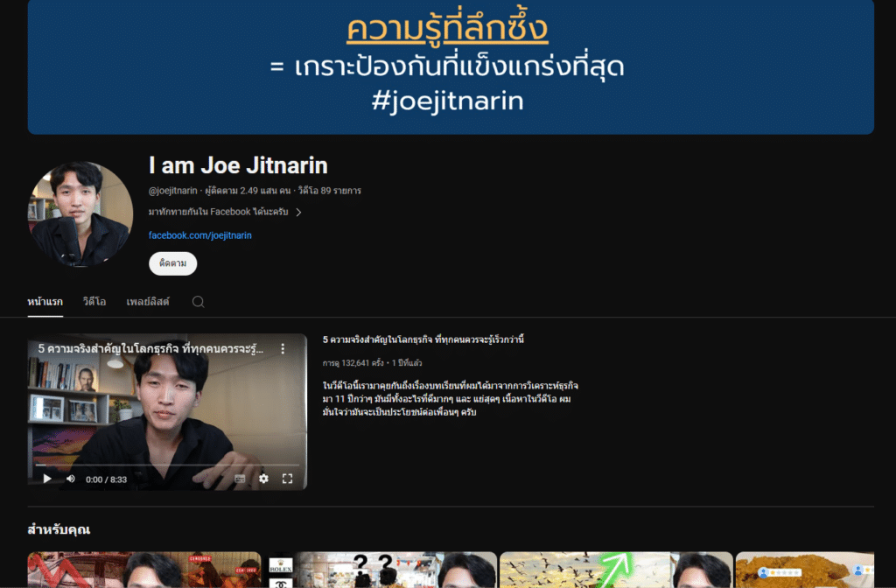Open video thumbnail with green arrow and birds

[616, 569]
